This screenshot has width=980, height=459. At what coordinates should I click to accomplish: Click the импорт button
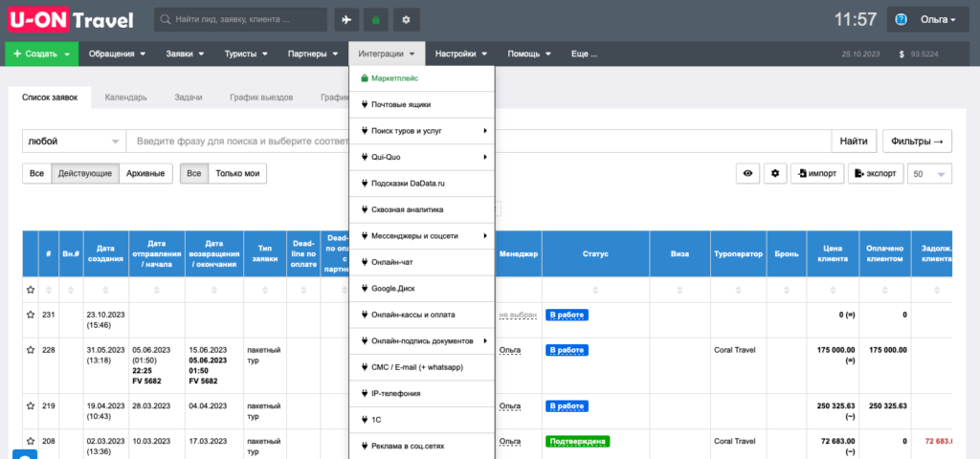817,174
